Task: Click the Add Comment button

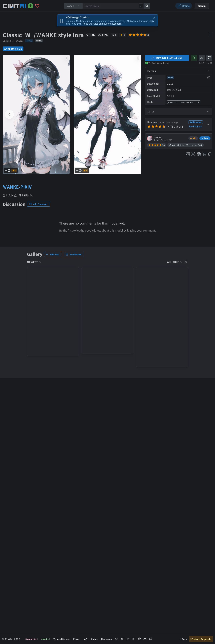Action: 39,204
